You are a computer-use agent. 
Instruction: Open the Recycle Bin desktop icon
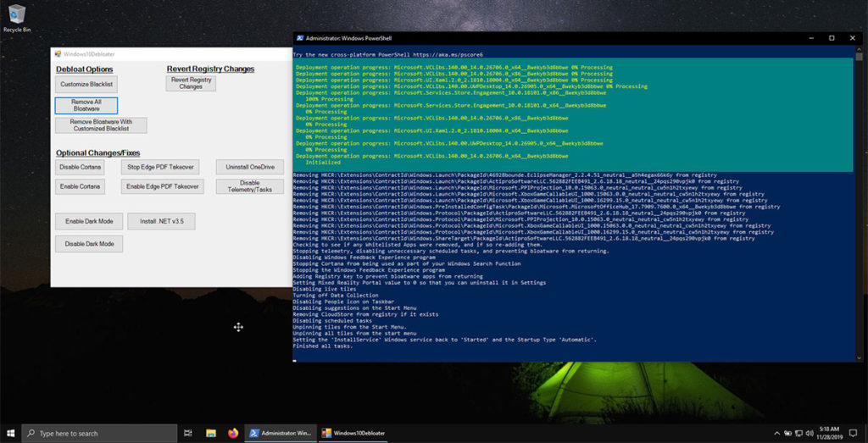[17, 19]
